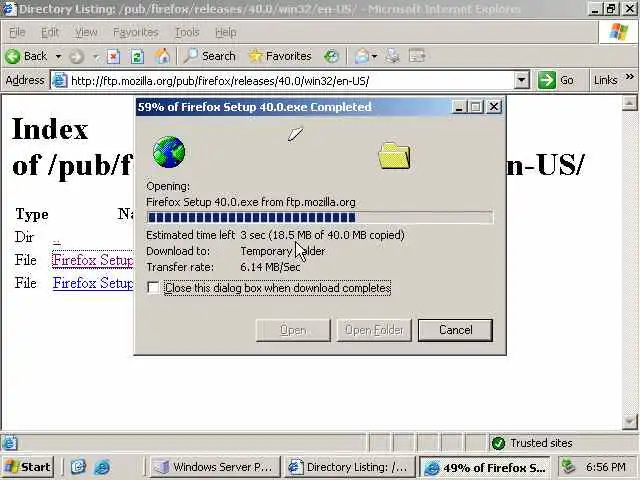Expand the Address bar dropdown
Viewport: 640px width, 480px height.
[521, 80]
